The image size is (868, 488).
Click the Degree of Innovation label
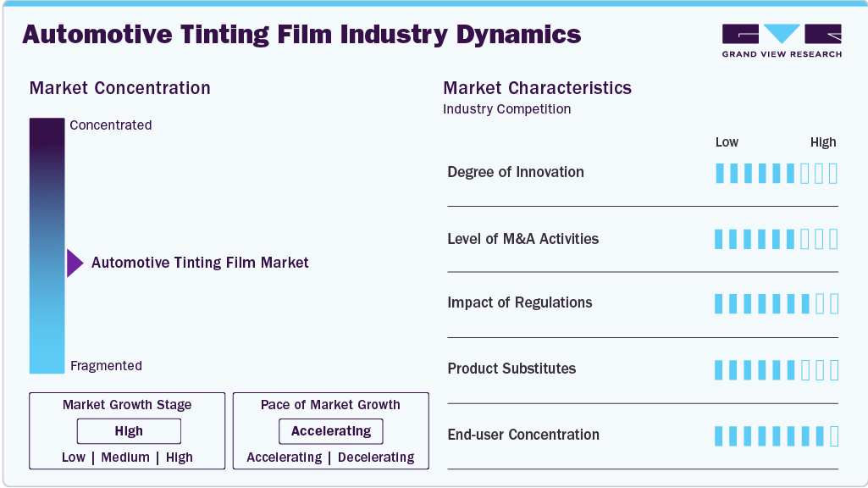(516, 172)
